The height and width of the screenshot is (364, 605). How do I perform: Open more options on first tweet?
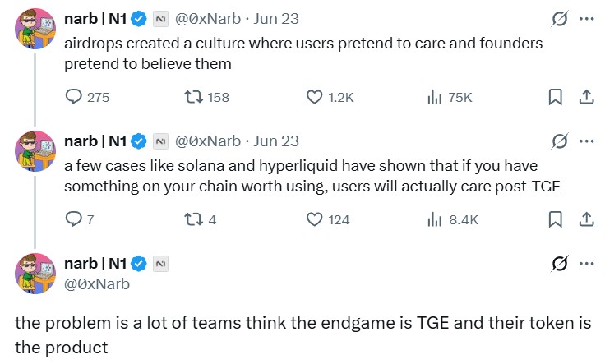[x=586, y=18]
